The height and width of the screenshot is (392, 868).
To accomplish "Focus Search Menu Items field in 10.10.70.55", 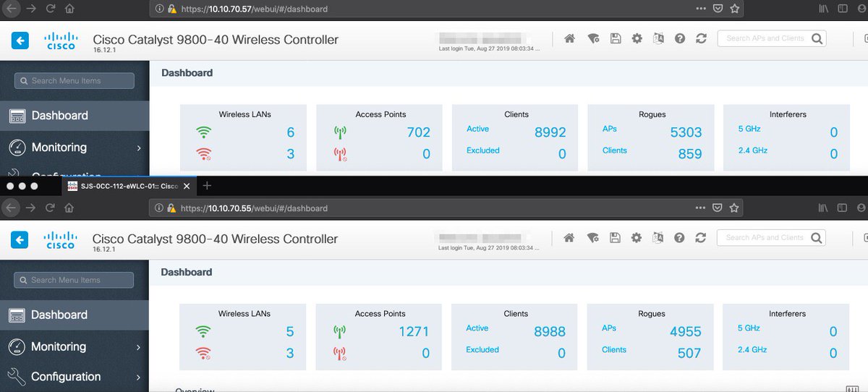I will (x=75, y=280).
